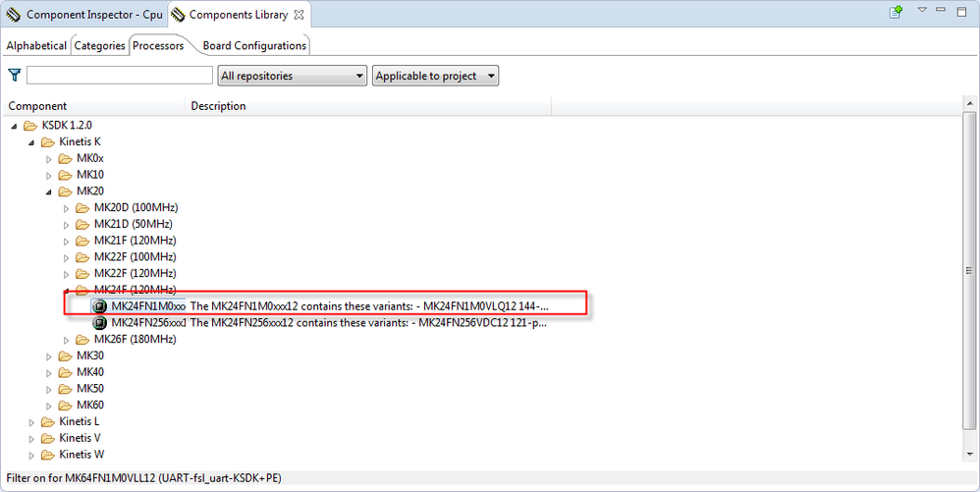The image size is (980, 492).
Task: Expand the MK20D (100MHz) folder
Action: 66,208
